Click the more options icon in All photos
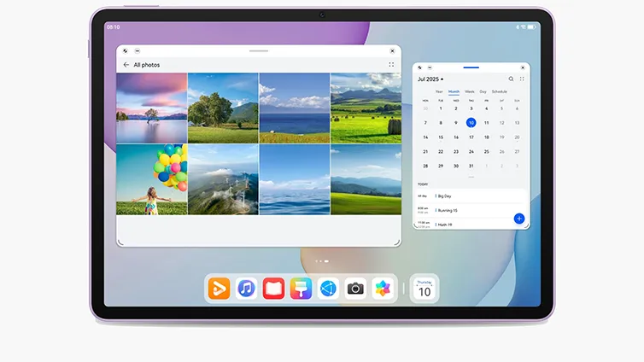The image size is (644, 362). click(x=391, y=65)
